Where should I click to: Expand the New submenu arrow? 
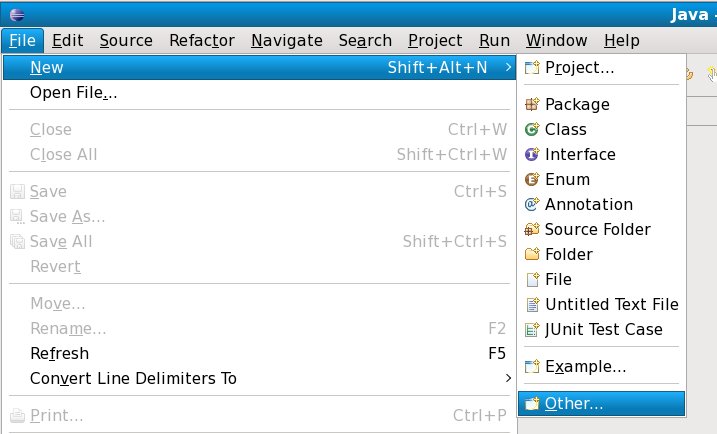[x=509, y=68]
